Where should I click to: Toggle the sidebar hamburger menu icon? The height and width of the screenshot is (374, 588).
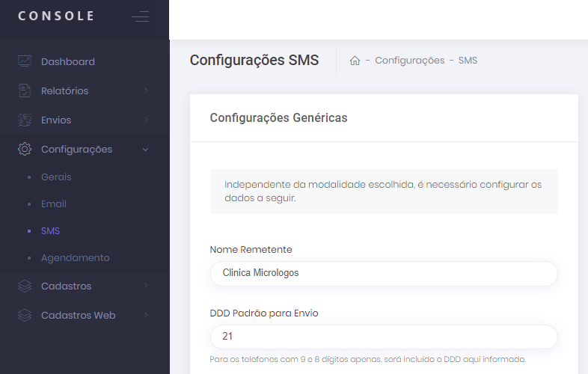pyautogui.click(x=140, y=16)
